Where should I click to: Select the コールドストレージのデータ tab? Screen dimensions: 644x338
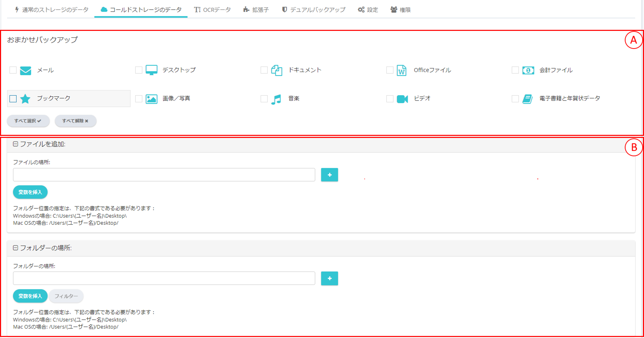pos(141,10)
